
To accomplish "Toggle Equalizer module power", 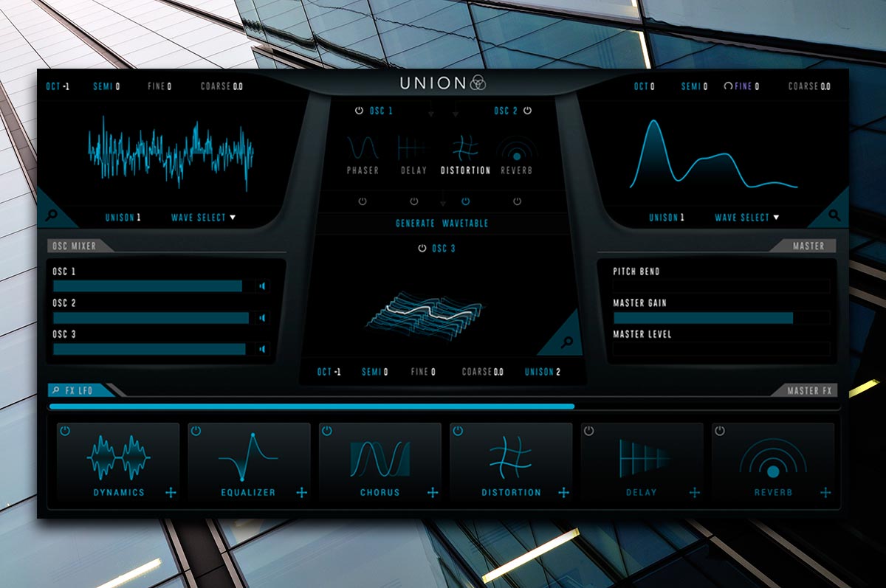I will [x=196, y=431].
